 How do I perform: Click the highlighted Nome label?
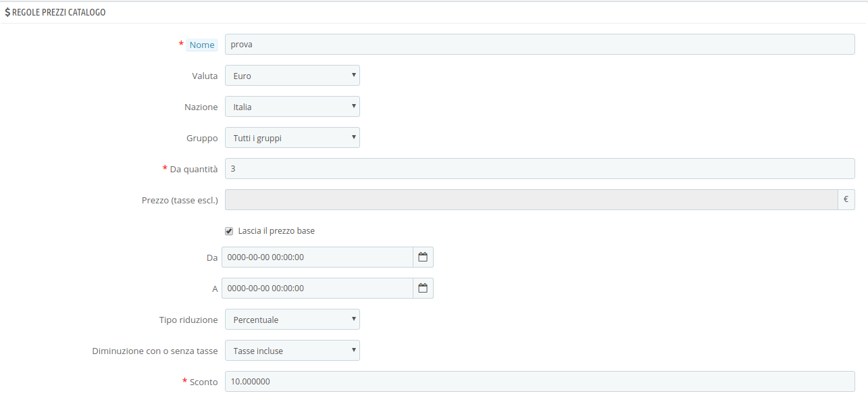coord(202,45)
